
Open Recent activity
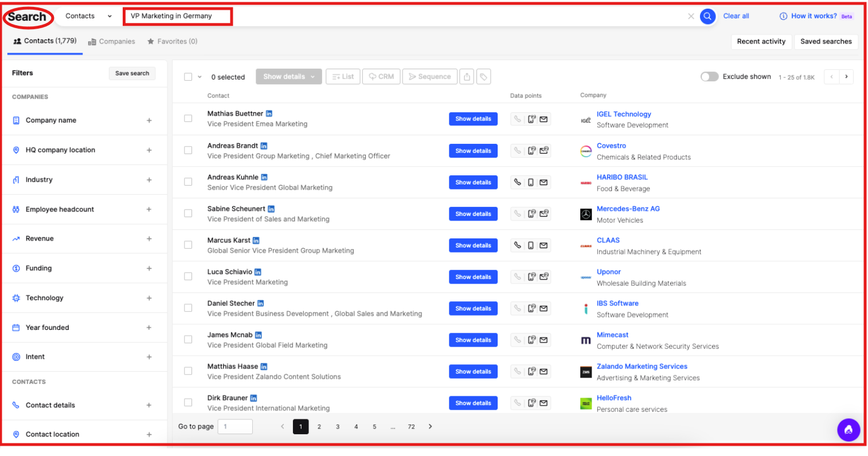click(x=761, y=41)
